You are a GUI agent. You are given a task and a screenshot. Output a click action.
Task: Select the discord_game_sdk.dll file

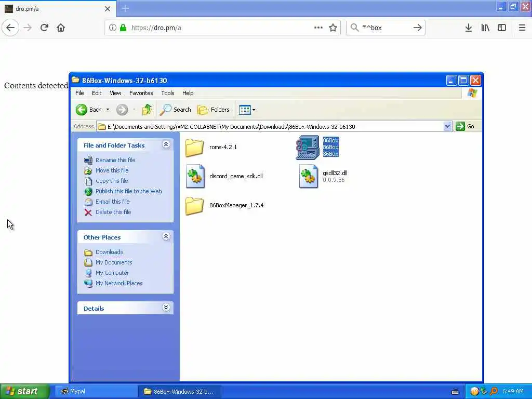click(224, 176)
